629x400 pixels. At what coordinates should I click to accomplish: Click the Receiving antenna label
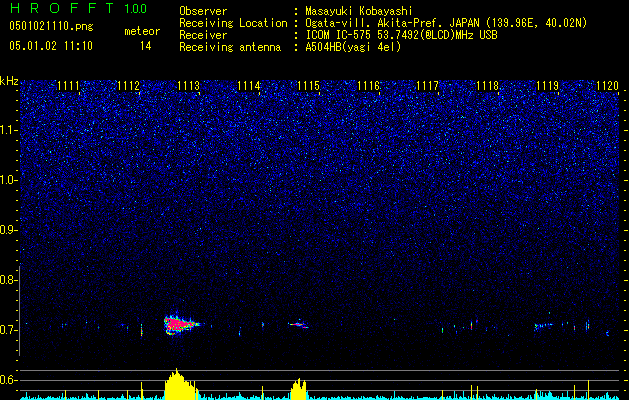click(230, 47)
